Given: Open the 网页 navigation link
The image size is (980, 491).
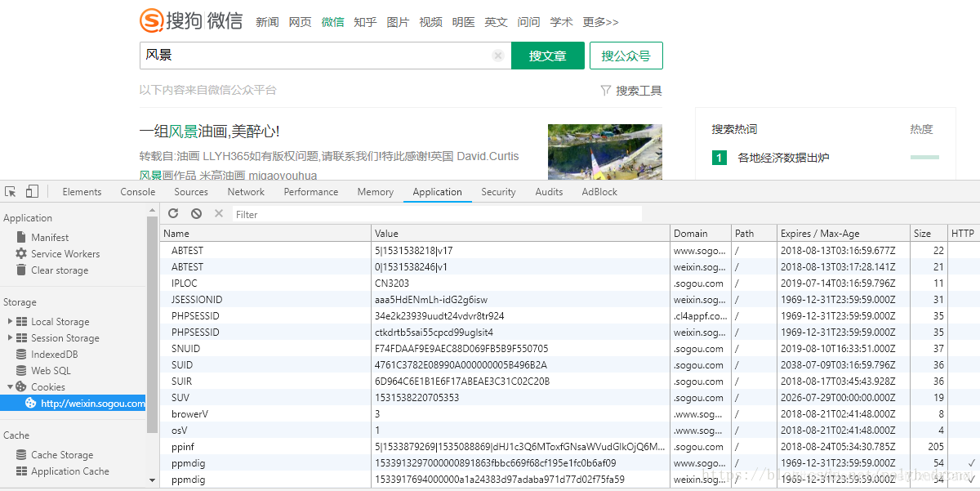Looking at the screenshot, I should point(300,22).
